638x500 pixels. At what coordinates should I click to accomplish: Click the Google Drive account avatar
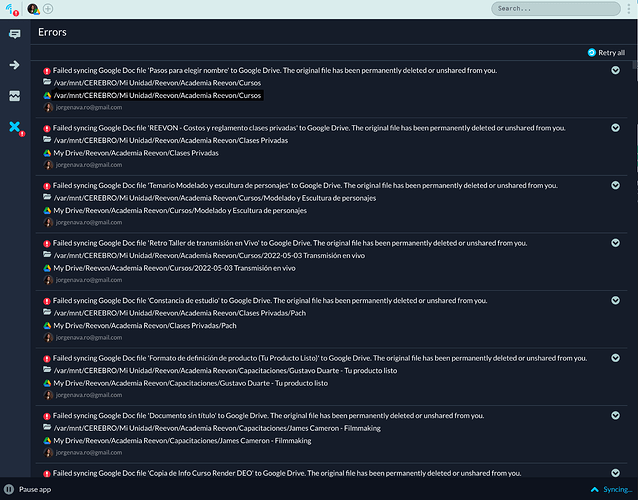pos(32,9)
